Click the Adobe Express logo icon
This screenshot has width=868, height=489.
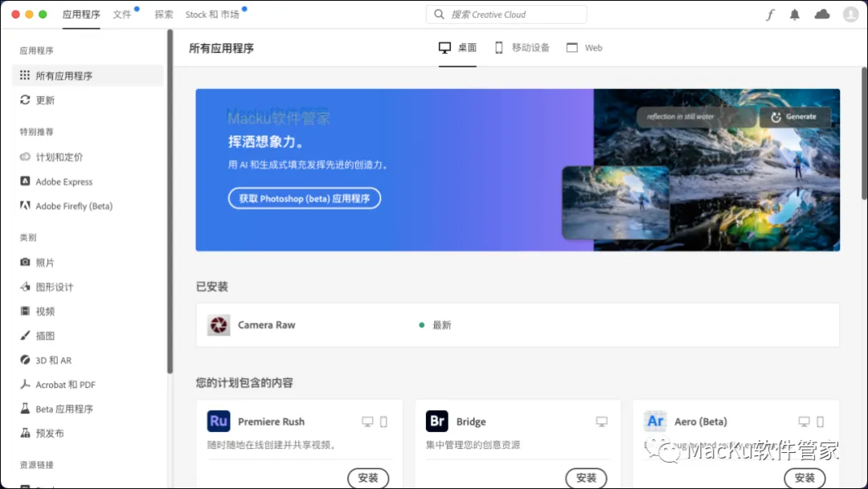(x=25, y=181)
